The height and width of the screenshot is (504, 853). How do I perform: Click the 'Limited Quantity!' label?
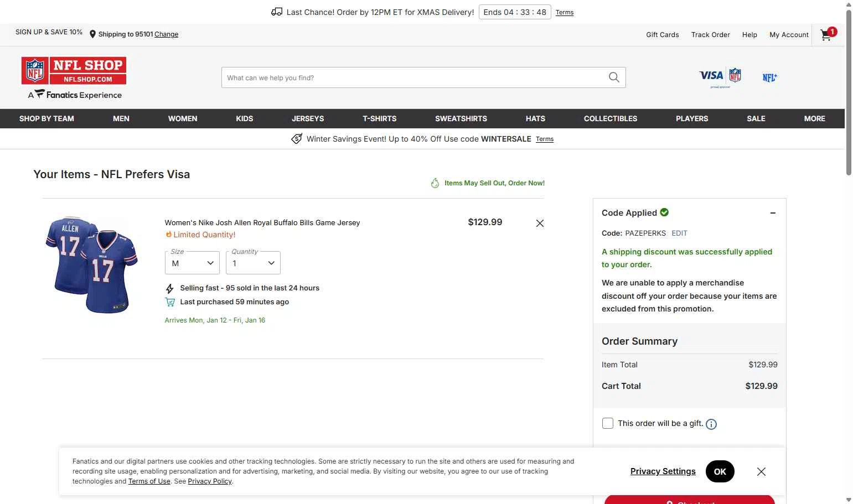[x=204, y=235]
